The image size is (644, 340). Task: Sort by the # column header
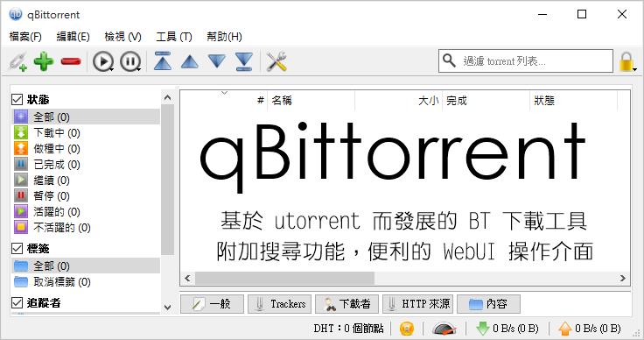tap(224, 100)
